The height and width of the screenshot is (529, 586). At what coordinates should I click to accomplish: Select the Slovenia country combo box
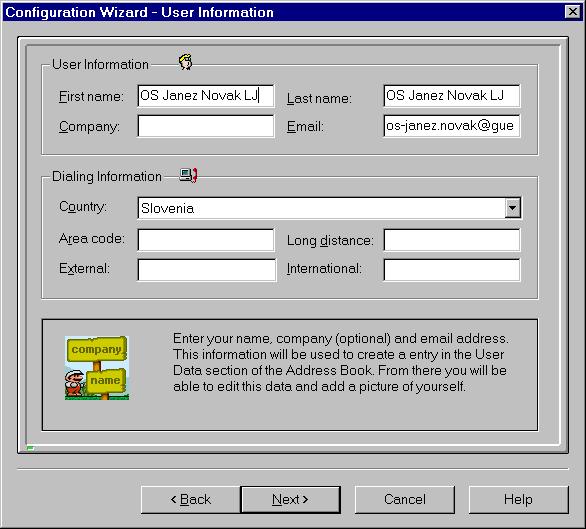(329, 208)
